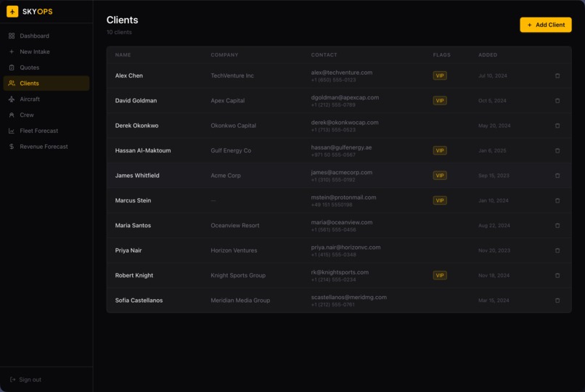Delete client Sofia Castellanos with trash icon
This screenshot has width=585, height=392.
557,301
